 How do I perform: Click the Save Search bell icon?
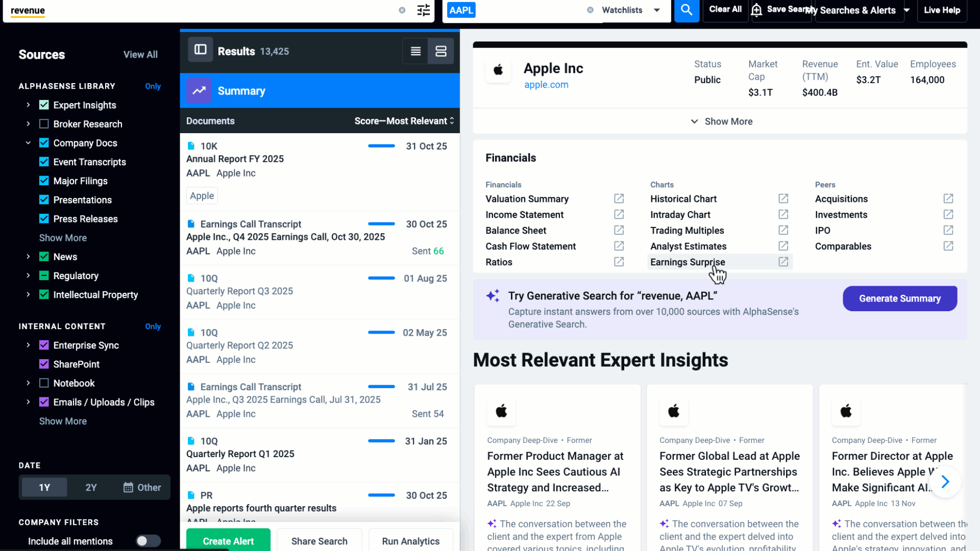(757, 9)
